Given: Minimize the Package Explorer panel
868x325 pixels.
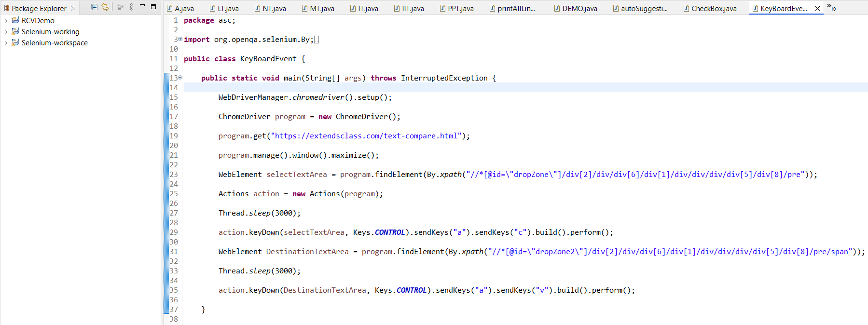Looking at the screenshot, I should [142, 6].
